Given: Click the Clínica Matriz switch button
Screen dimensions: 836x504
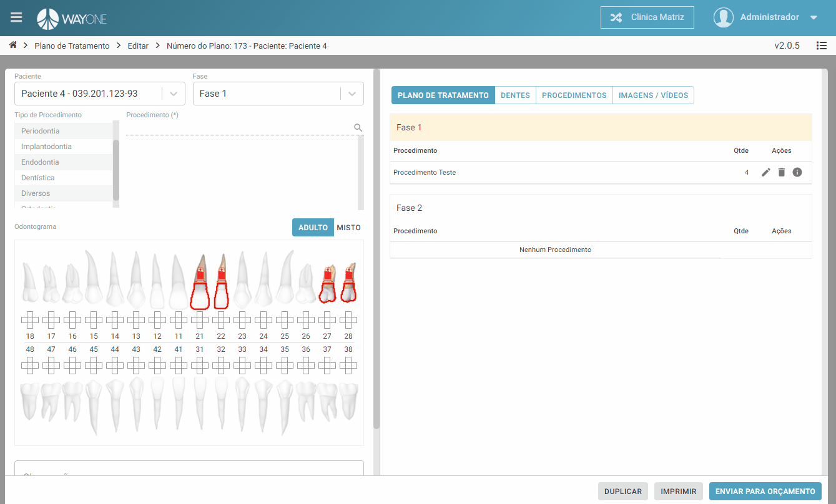Looking at the screenshot, I should (x=647, y=17).
